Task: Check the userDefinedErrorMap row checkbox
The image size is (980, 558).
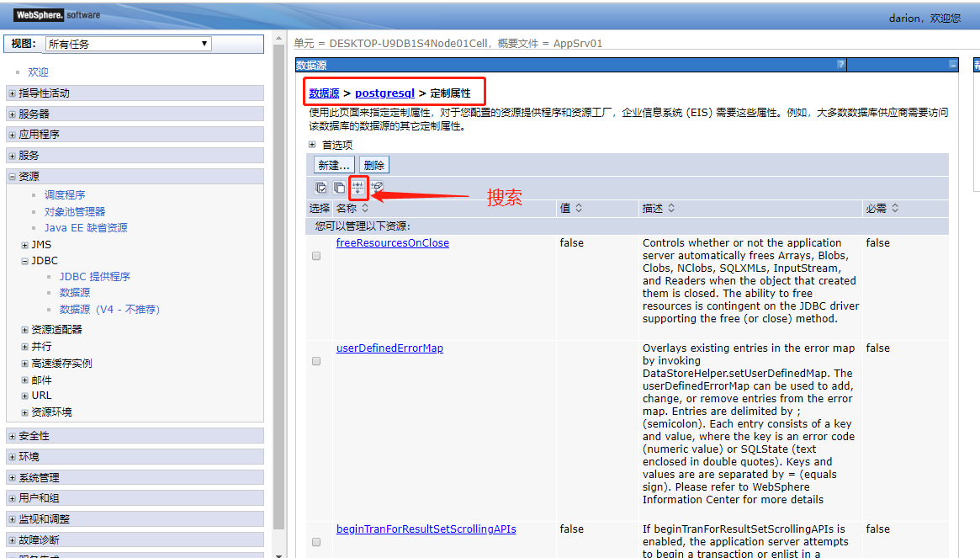Action: click(x=315, y=360)
